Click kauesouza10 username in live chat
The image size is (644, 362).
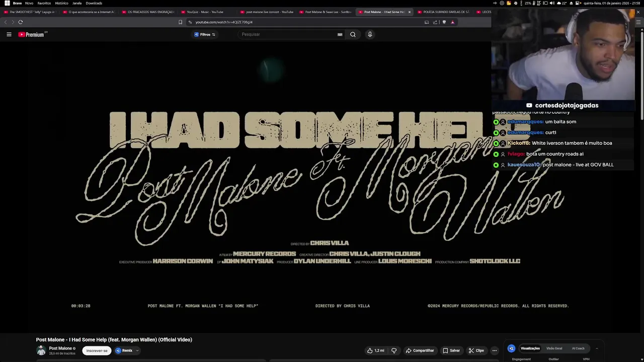pos(524,164)
